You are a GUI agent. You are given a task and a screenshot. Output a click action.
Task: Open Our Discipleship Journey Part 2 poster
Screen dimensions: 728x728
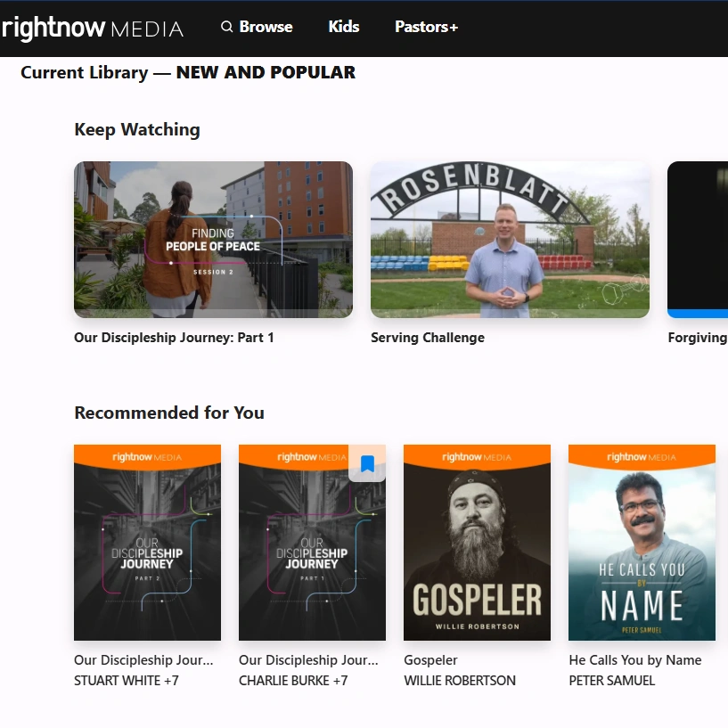tap(147, 543)
